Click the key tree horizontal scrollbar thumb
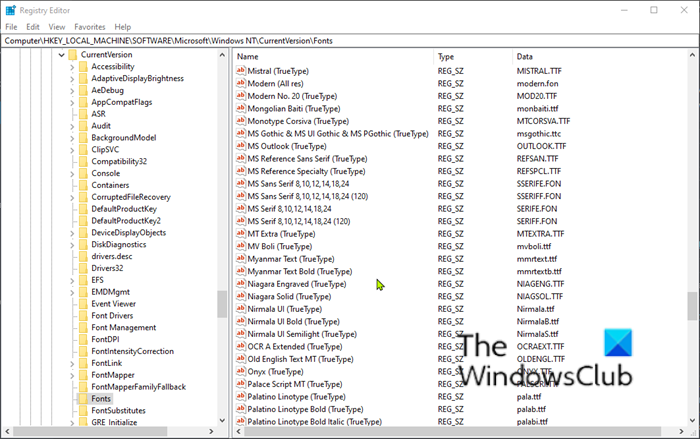The height and width of the screenshot is (439, 700). [x=90, y=431]
